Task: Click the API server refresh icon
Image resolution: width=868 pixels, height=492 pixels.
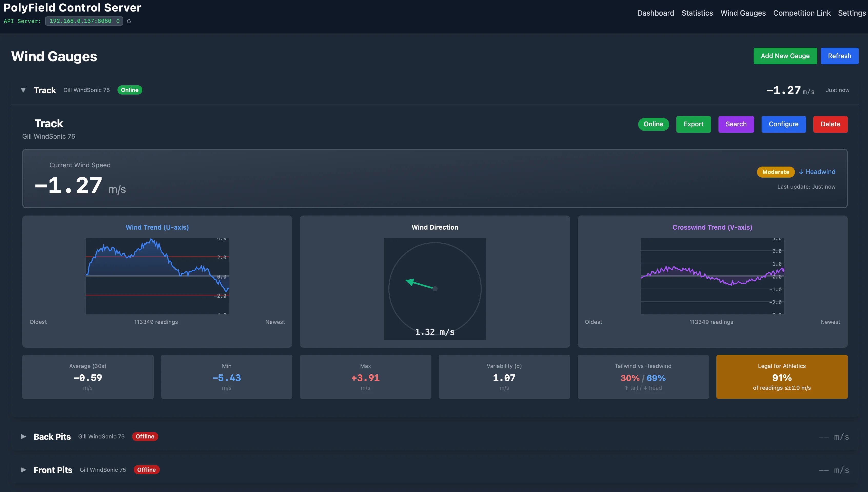Action: tap(129, 21)
